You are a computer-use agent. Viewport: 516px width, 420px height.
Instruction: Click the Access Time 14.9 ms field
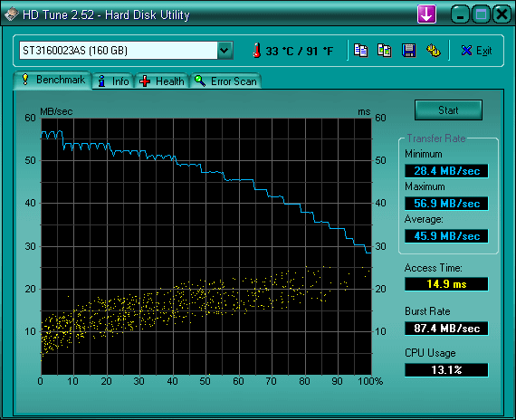[446, 284]
